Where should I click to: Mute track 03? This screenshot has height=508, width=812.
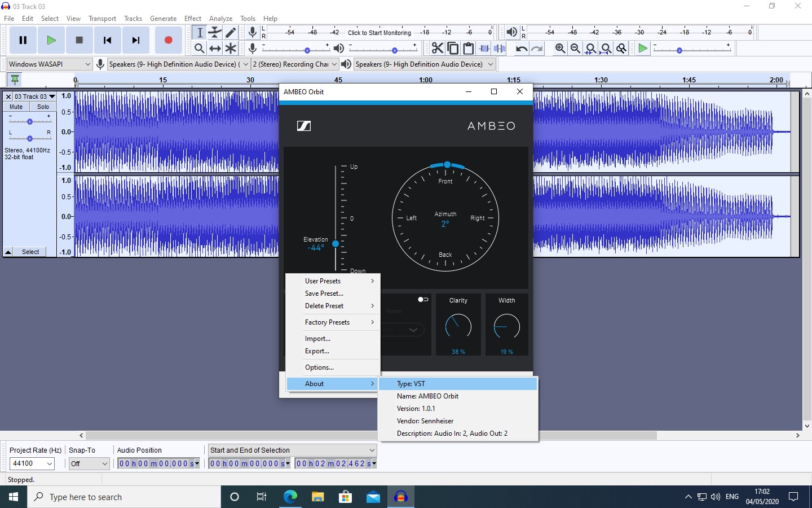tap(16, 107)
